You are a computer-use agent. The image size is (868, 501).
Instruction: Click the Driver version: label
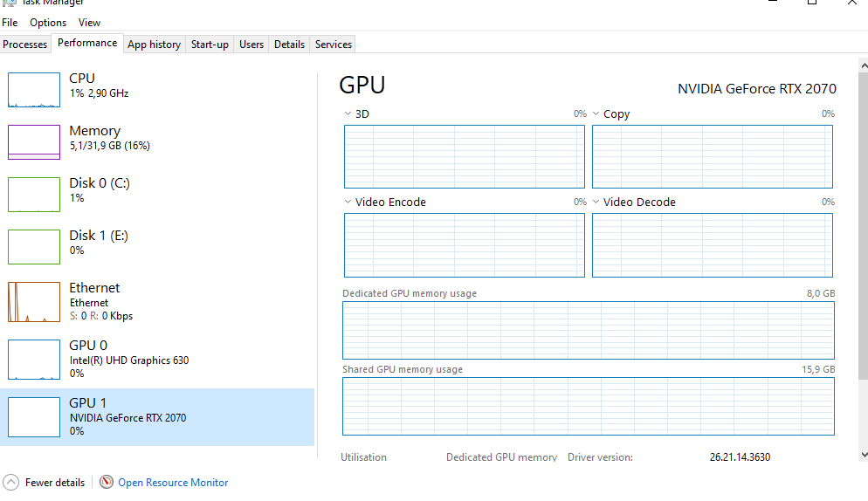pos(600,457)
